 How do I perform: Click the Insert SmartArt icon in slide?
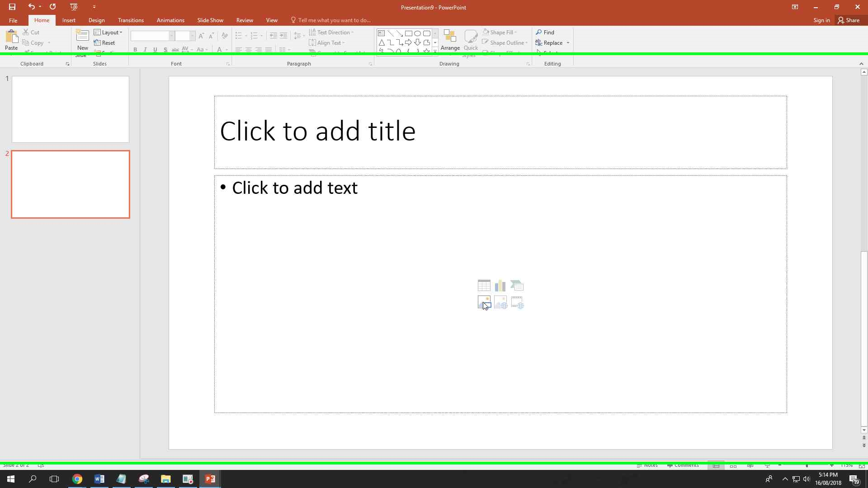pyautogui.click(x=516, y=286)
